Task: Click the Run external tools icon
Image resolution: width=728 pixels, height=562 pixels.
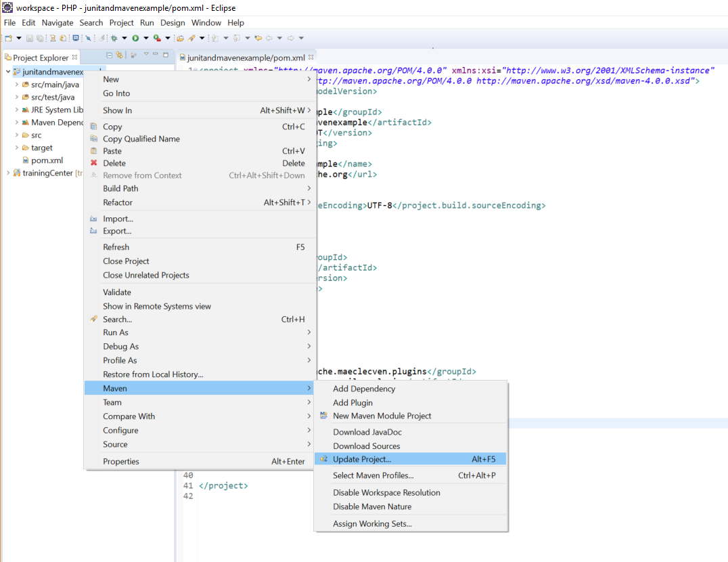Action: [157, 38]
